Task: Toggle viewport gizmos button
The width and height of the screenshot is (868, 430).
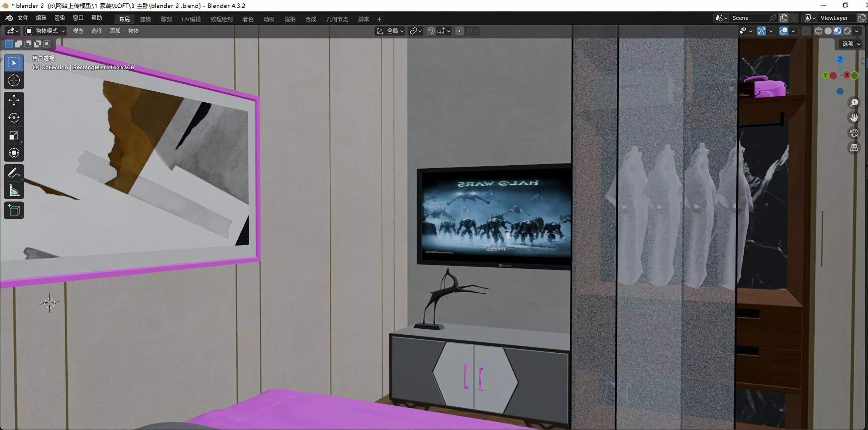Action: 761,31
